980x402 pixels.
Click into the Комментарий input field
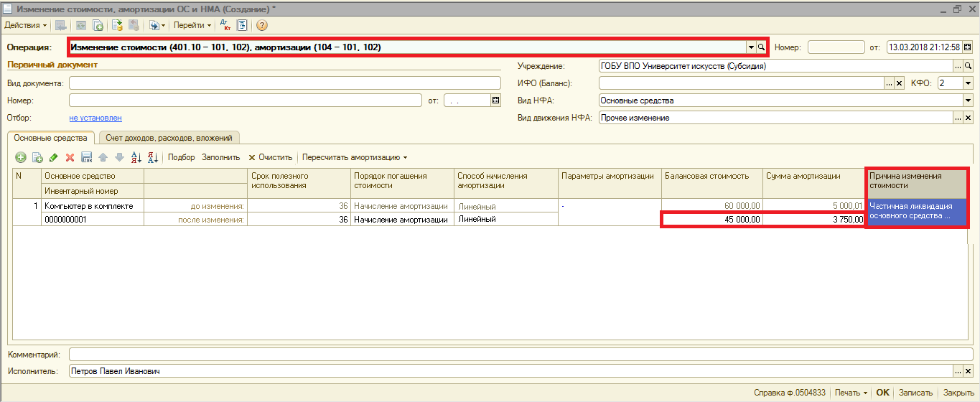click(515, 354)
